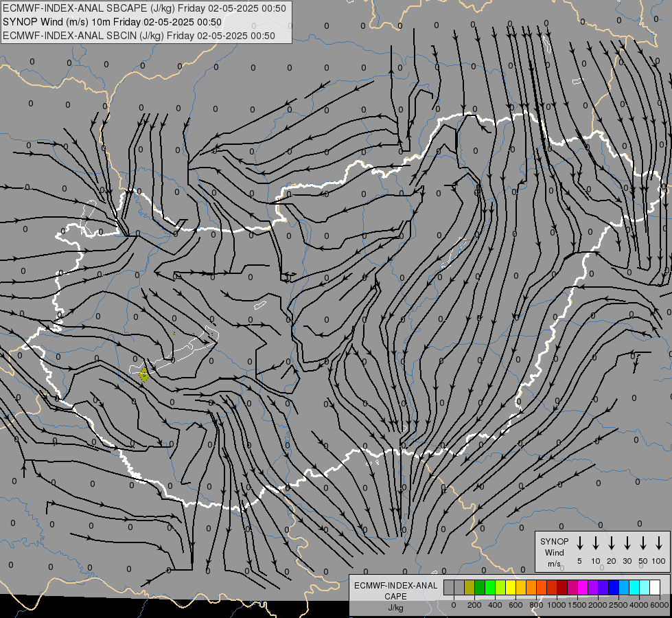Click the SYNOP Wind 10m title line
Screen dimensions: 672x618
112,22
